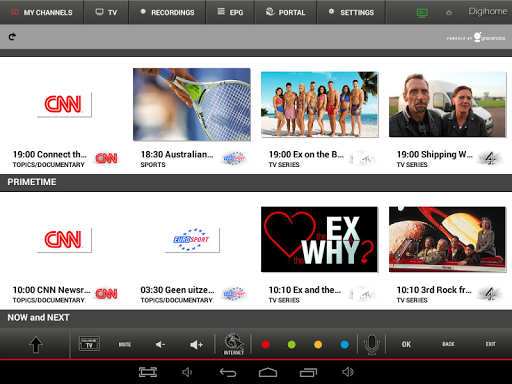The height and width of the screenshot is (384, 512).
Task: Lower volume with the speaker minus icon
Action: coord(160,344)
